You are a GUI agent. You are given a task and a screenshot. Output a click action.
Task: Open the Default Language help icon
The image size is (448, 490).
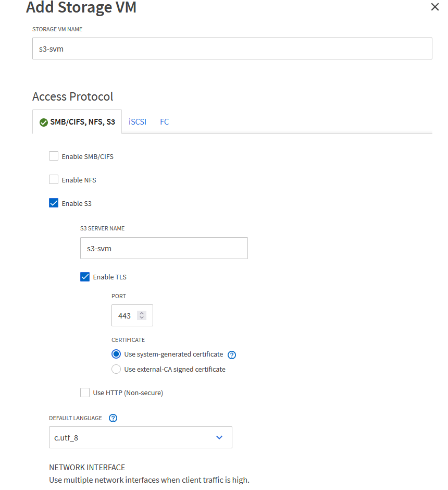[113, 418]
